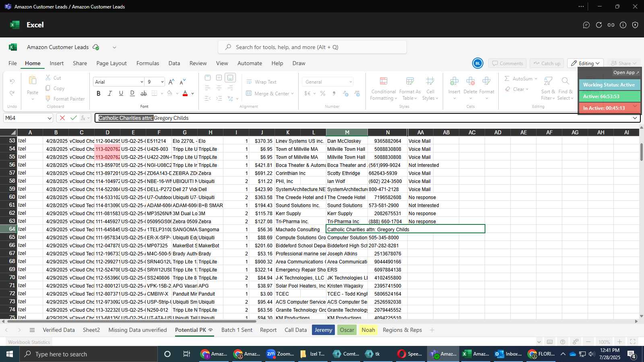This screenshot has height=362, width=644.
Task: Toggle Wrap Text for cell
Action: click(261, 82)
